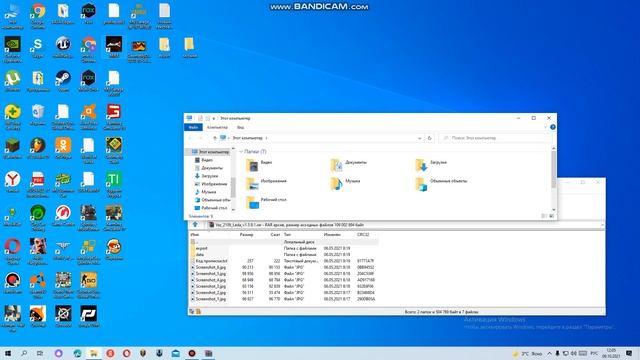Open the Explorer address bar history dropdown
This screenshot has height=360, width=640.
pos(420,138)
